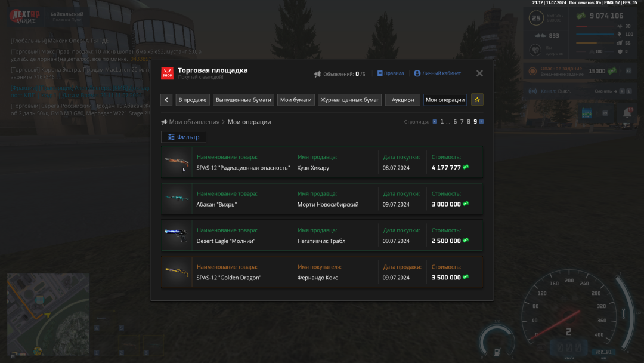Open the Выпущенные бумаги tab
644x363 pixels.
243,100
